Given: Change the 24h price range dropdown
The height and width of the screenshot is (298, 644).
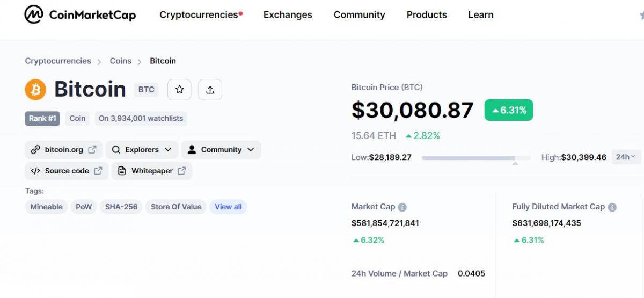Looking at the screenshot, I should point(626,157).
